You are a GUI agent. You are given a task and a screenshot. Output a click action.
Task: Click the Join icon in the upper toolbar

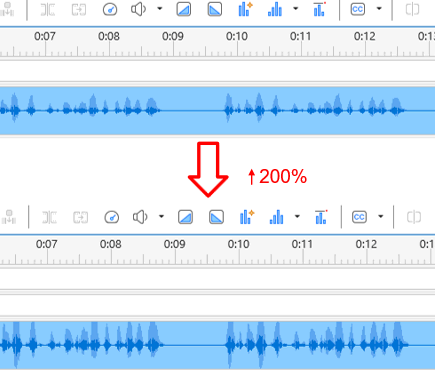(79, 10)
